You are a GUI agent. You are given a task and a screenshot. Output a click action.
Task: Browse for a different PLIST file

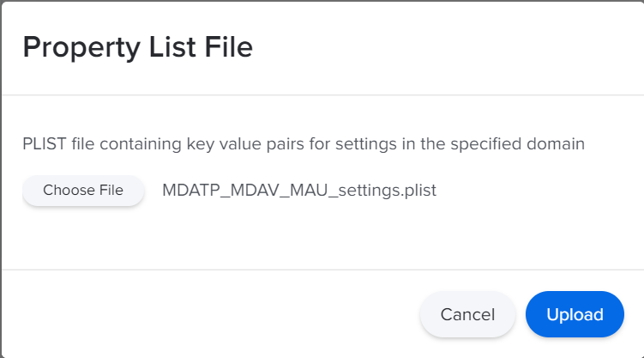[x=83, y=191]
